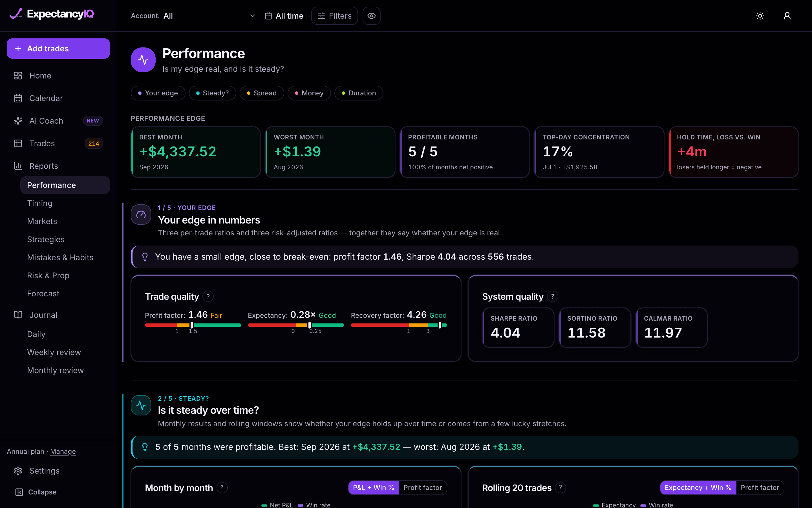Open Calendar from sidebar
The width and height of the screenshot is (812, 508).
pyautogui.click(x=58, y=98)
